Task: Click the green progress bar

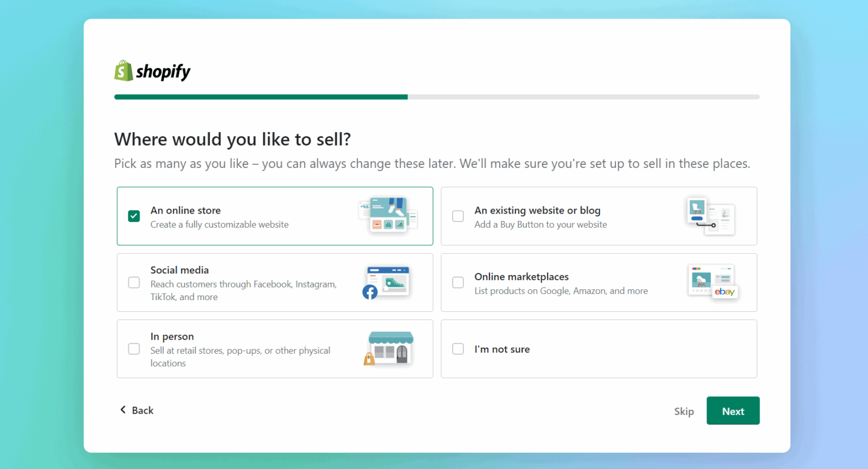Action: [x=260, y=97]
